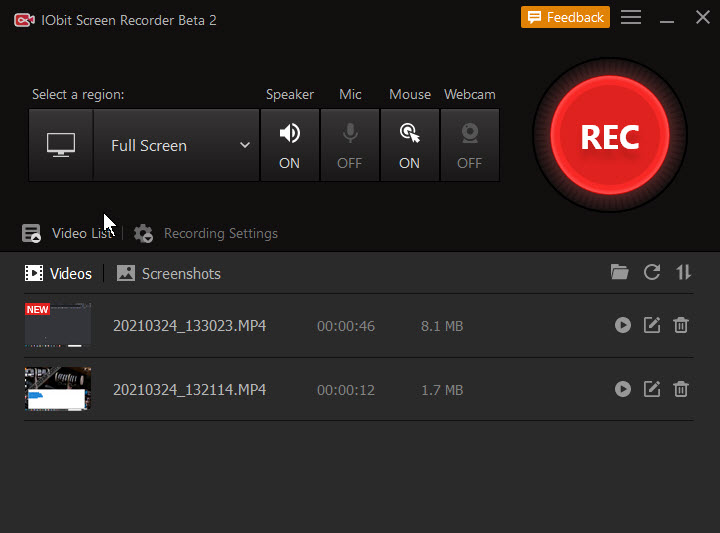Select file name 20210324_133023.MP4
The width and height of the screenshot is (720, 533).
(x=190, y=326)
